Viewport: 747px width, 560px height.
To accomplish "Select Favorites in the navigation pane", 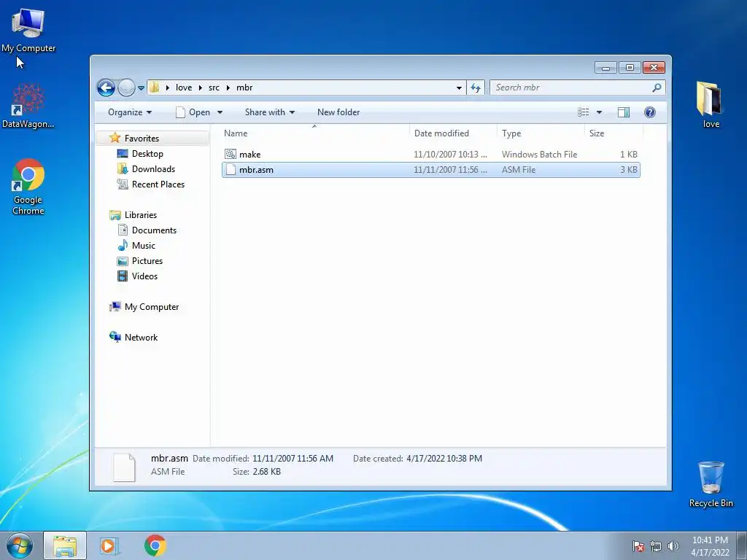I will 142,138.
